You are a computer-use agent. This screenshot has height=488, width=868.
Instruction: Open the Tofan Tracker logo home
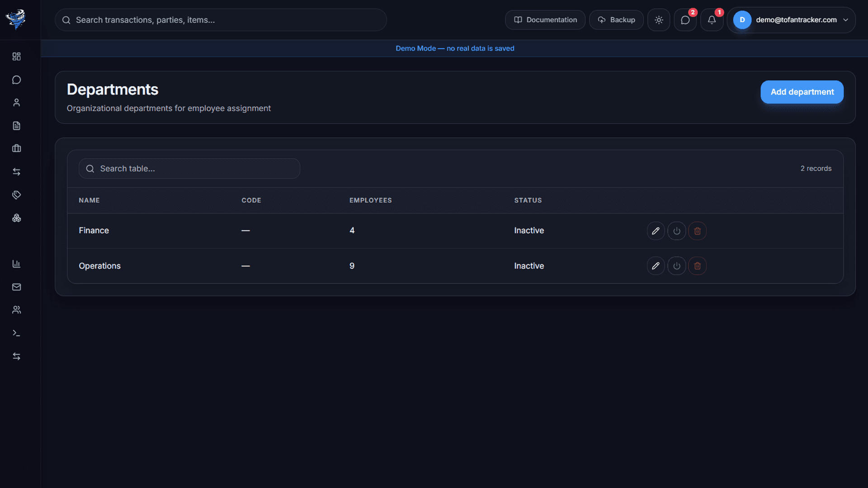coord(16,19)
